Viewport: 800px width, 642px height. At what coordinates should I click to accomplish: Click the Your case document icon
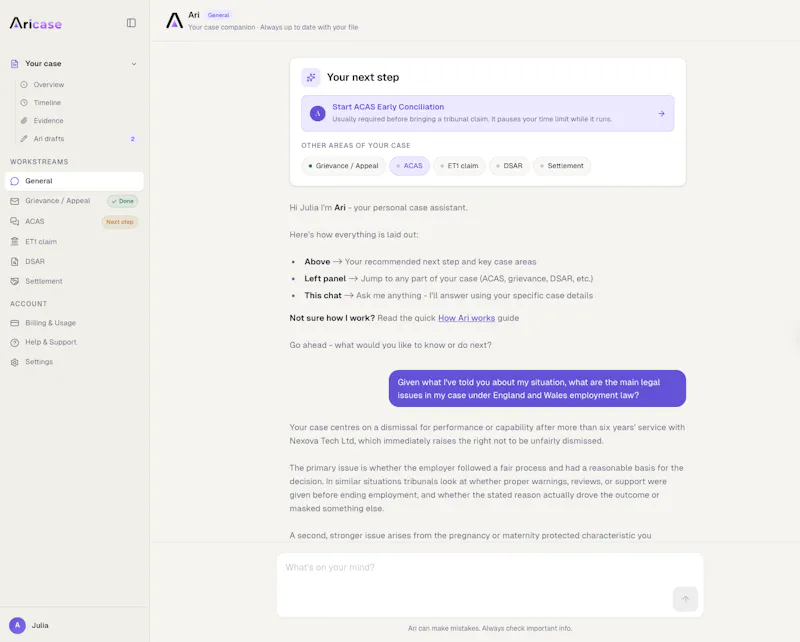coord(14,64)
